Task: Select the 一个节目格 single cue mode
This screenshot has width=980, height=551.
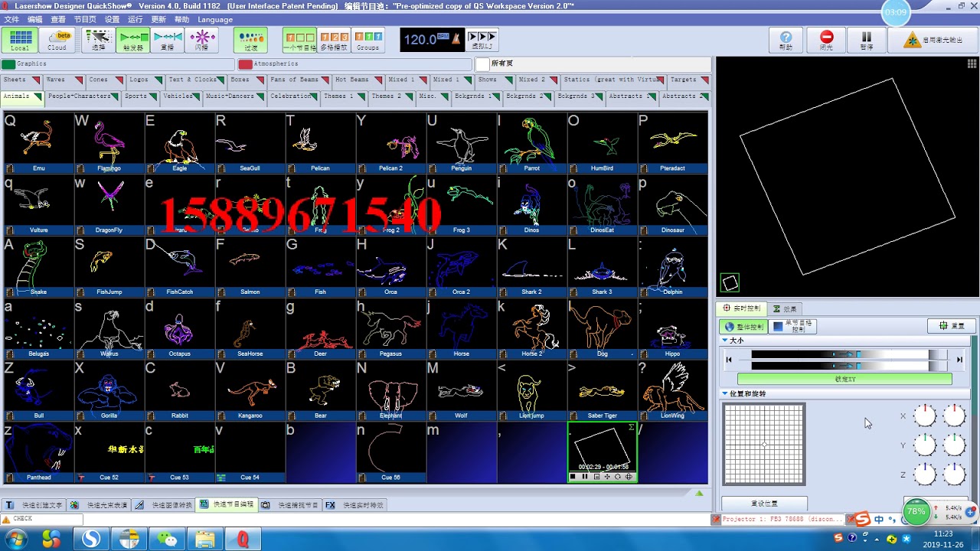Action: [x=299, y=40]
